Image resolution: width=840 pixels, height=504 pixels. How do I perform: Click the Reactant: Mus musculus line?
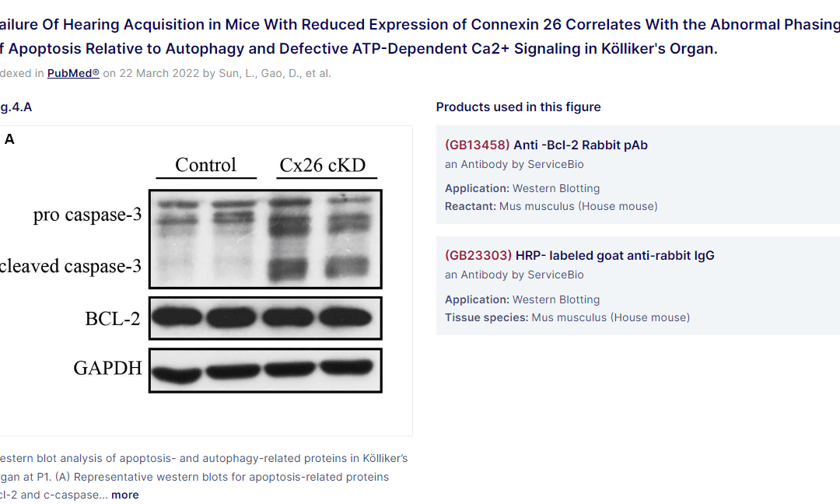pos(551,206)
